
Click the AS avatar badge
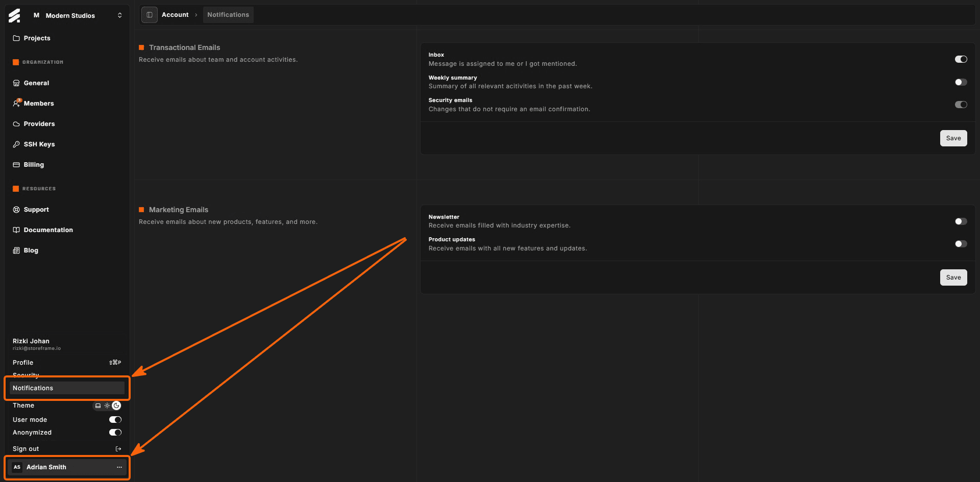[x=17, y=467]
